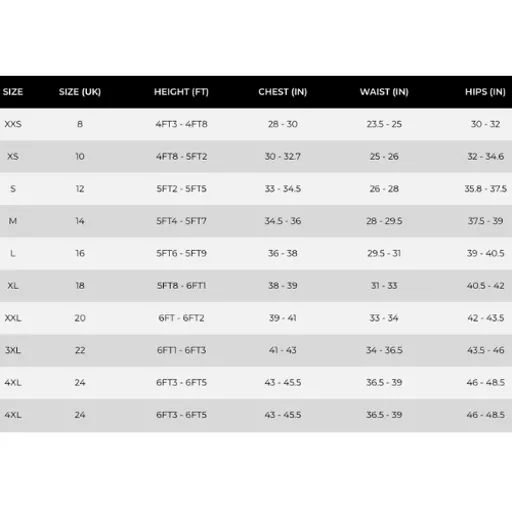Viewport: 512px width, 512px height.
Task: Select the XXS size row label
Action: [x=13, y=124]
